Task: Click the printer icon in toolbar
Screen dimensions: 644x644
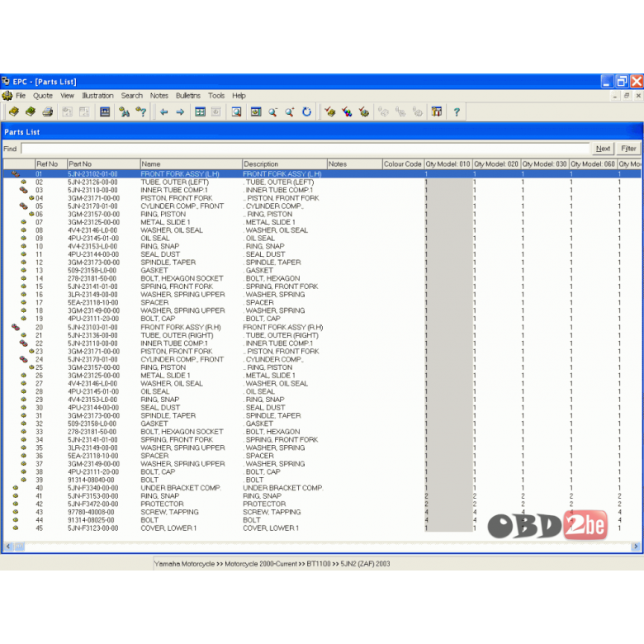Action: click(48, 111)
